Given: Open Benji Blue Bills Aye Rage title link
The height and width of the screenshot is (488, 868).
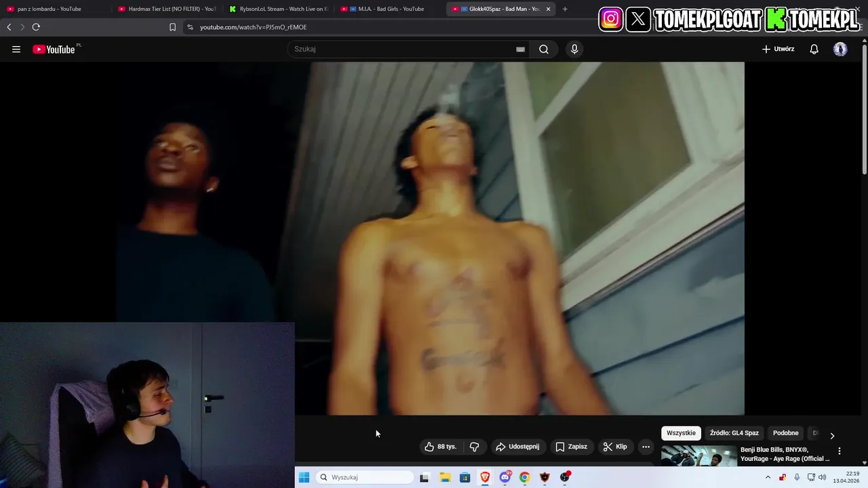Looking at the screenshot, I should tap(785, 454).
